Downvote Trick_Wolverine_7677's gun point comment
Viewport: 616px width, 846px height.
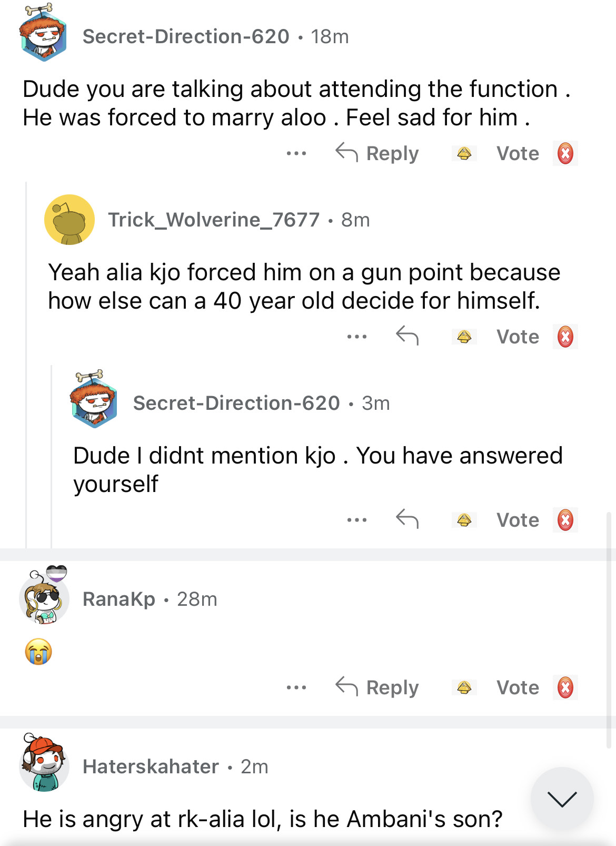click(565, 337)
